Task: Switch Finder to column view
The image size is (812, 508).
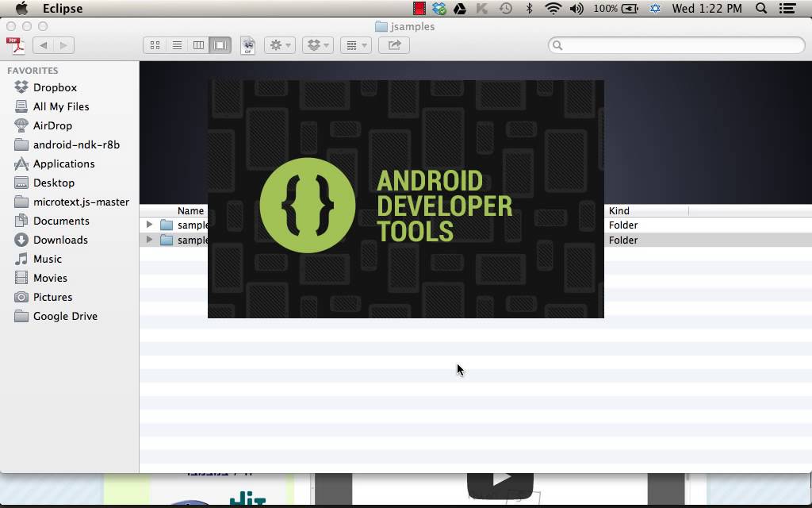Action: 198,45
